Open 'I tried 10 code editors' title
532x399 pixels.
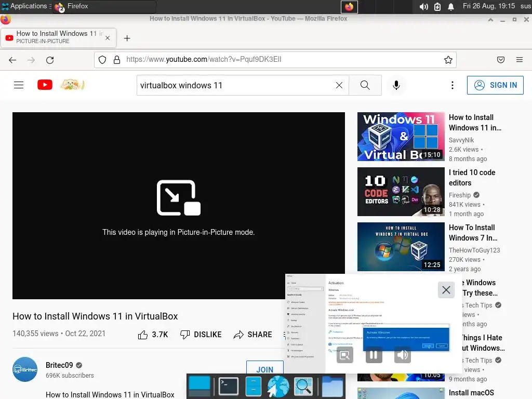click(472, 178)
